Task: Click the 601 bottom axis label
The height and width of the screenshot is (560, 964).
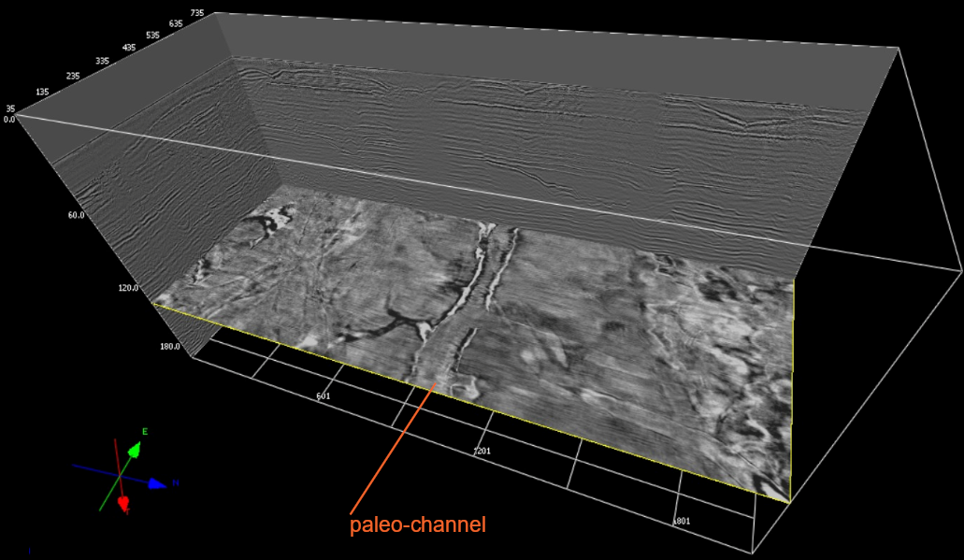Action: coord(323,396)
